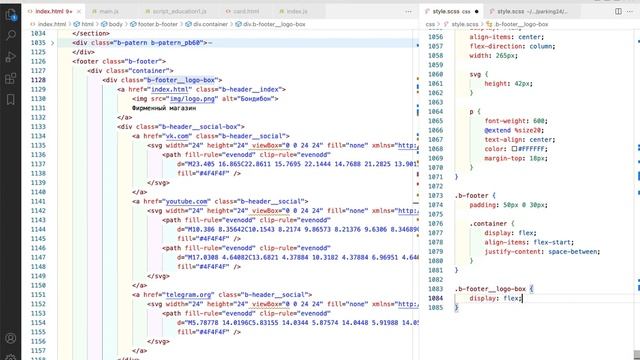Image resolution: width=640 pixels, height=360 pixels.
Task: Expand the folded div at line 1035
Action: 52,43
